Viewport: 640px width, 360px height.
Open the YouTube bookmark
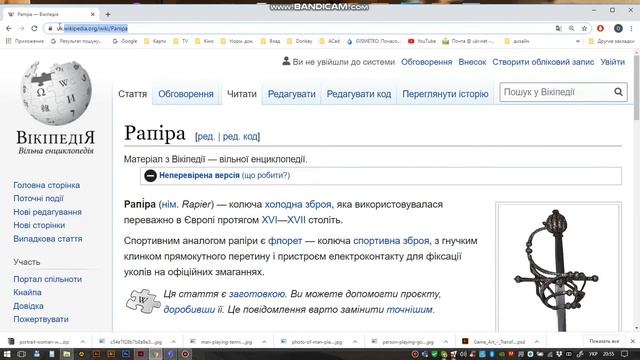422,41
